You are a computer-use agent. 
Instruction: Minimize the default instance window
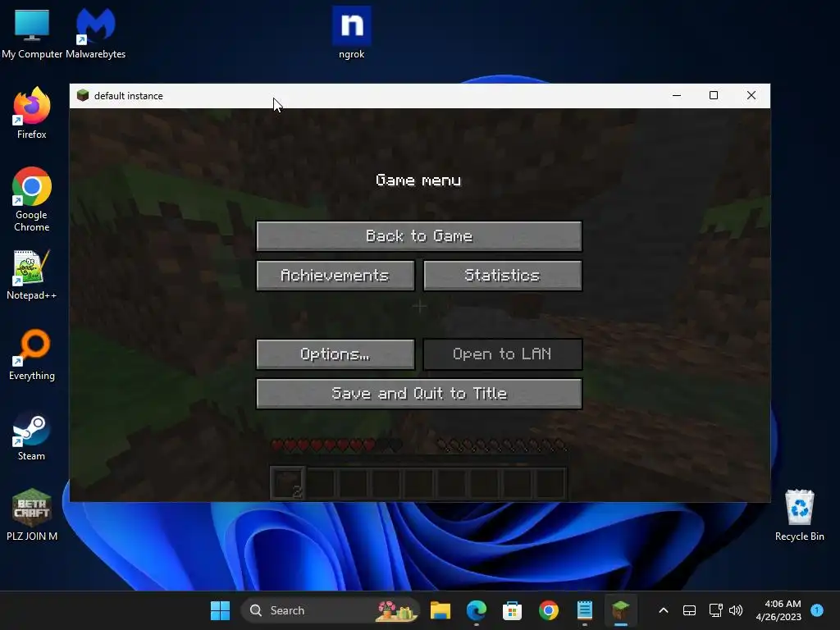[x=677, y=95]
